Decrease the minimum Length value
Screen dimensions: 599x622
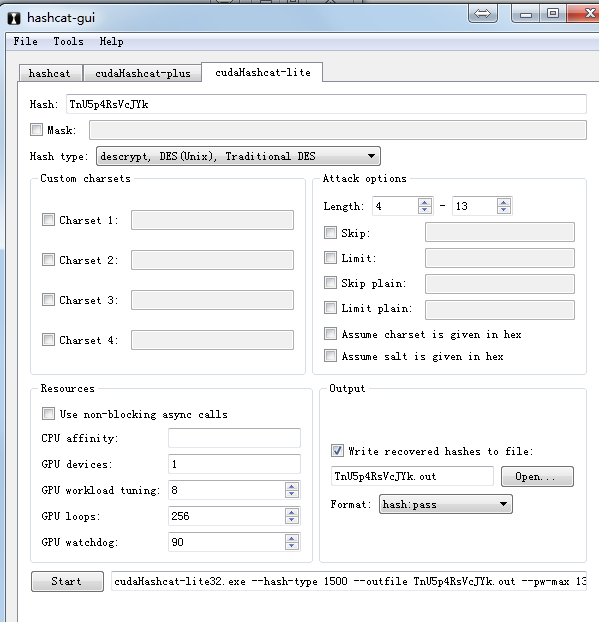(425, 210)
